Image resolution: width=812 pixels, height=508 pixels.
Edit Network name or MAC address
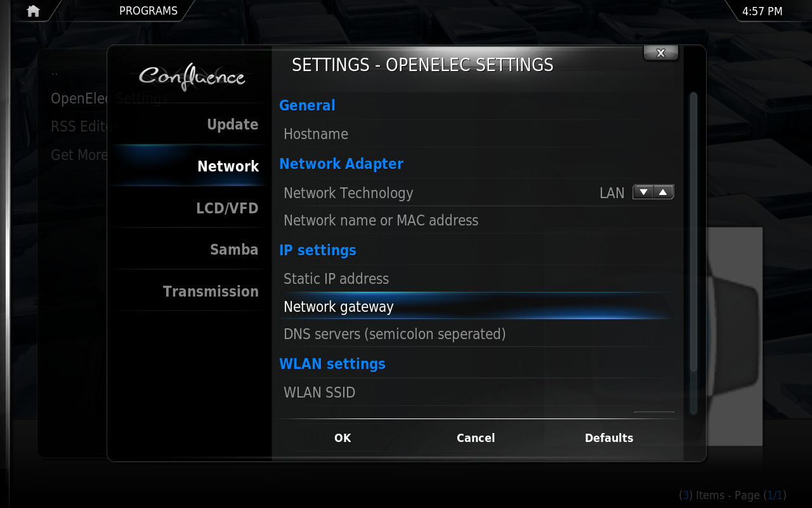pyautogui.click(x=476, y=220)
